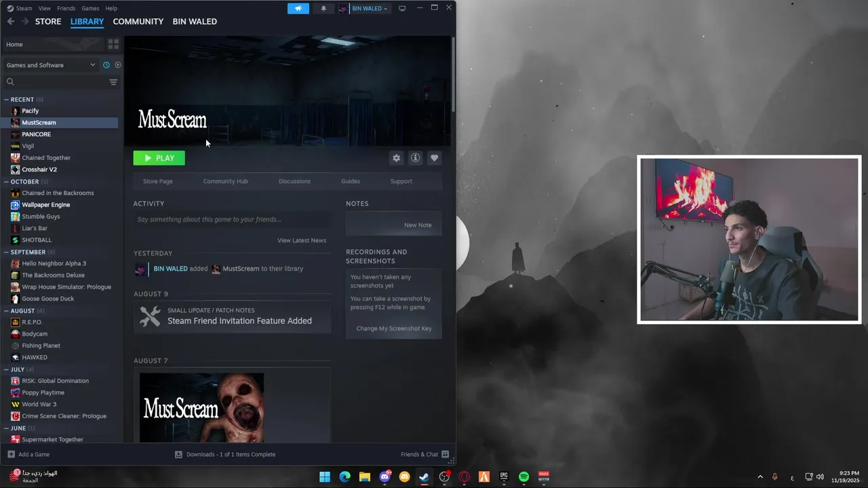Viewport: 868px width, 488px height.
Task: Click Change My Screenshot Key
Action: [x=394, y=329]
